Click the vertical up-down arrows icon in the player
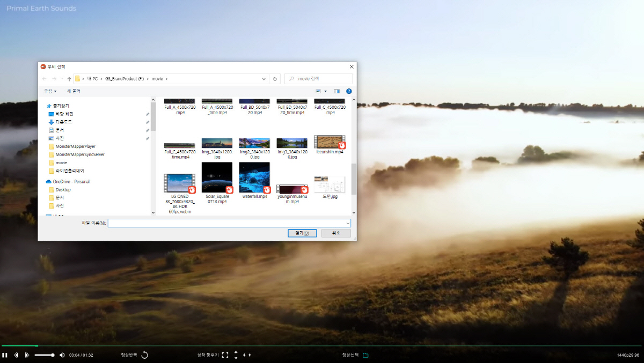 pyautogui.click(x=236, y=355)
